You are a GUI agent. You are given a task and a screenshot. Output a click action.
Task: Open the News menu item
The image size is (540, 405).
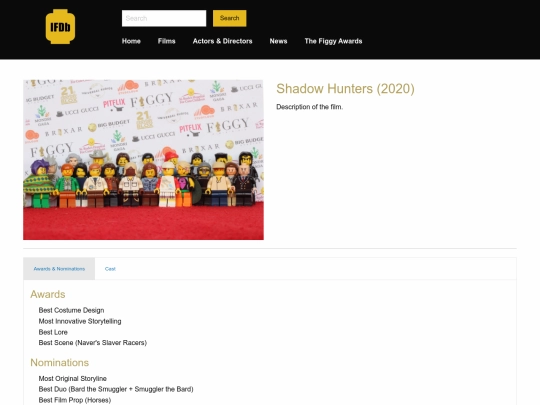(278, 41)
